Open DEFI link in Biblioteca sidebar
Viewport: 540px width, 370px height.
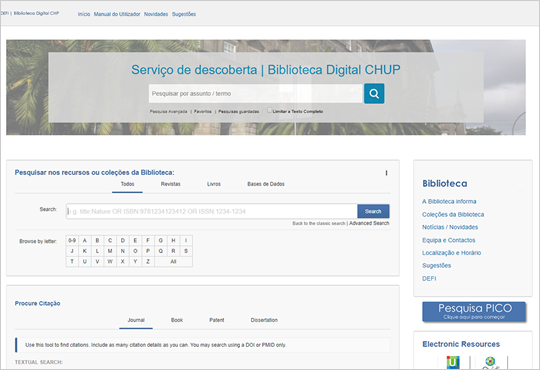pyautogui.click(x=429, y=278)
